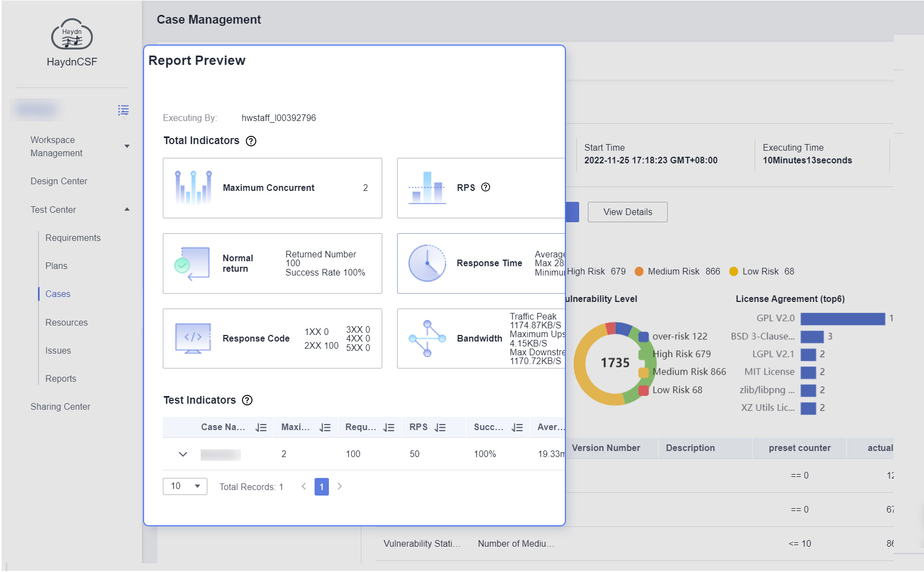Sort by RPS column icon
Screen dimensions: 924x572
[x=440, y=427]
